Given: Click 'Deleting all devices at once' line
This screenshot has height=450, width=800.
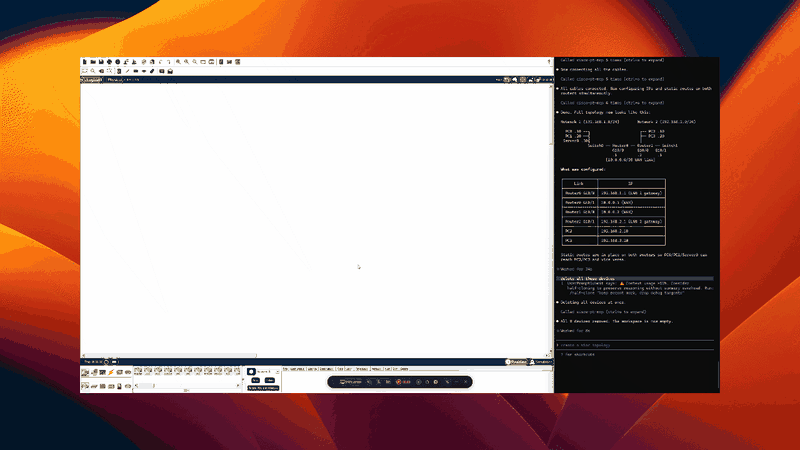Looking at the screenshot, I should pyautogui.click(x=593, y=302).
